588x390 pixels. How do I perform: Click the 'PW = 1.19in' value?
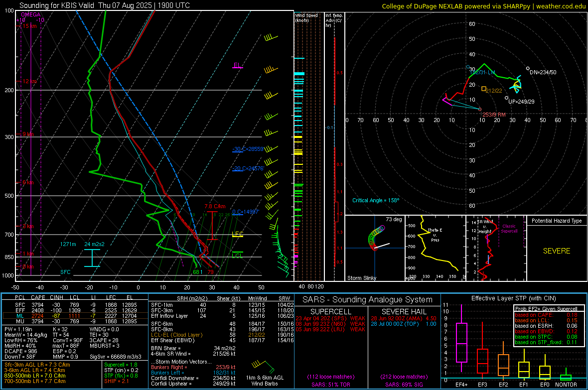click(x=18, y=329)
